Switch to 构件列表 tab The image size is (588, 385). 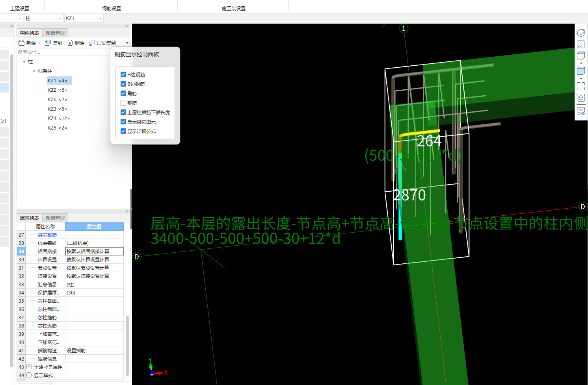tap(30, 33)
